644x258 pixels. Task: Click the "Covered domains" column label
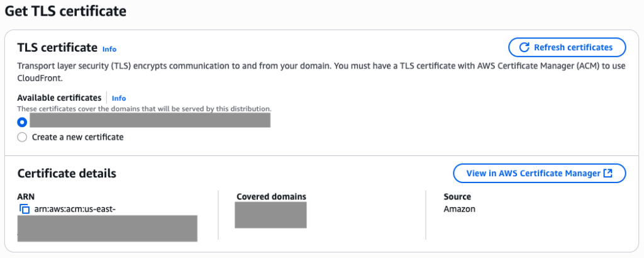point(271,197)
